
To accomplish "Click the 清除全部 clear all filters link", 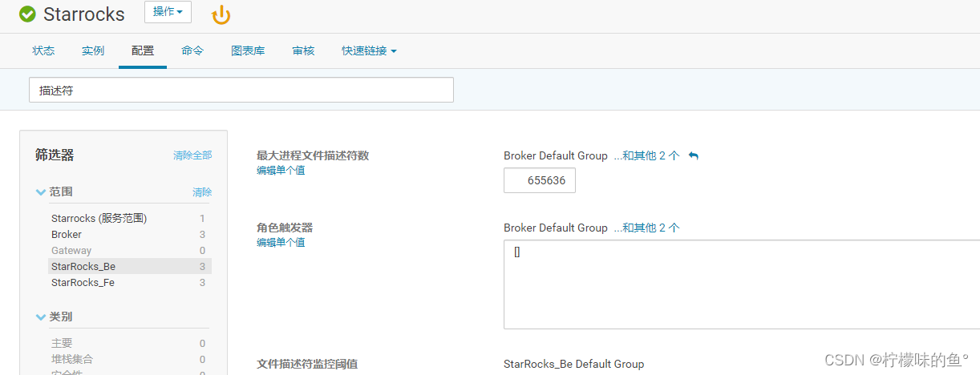I will [x=192, y=155].
